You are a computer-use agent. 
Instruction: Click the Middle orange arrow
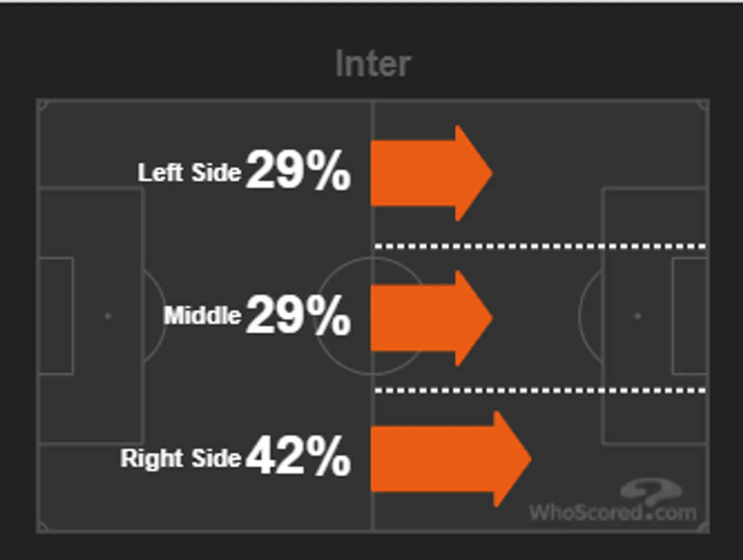[x=432, y=318]
